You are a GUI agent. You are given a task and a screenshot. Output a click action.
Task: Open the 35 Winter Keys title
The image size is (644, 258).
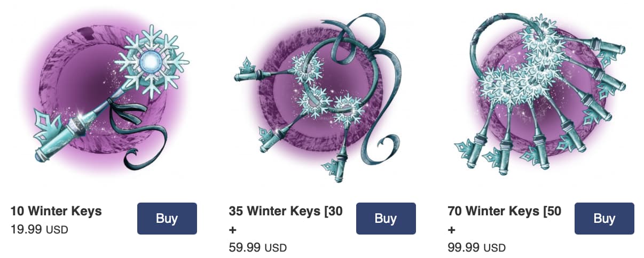tap(286, 211)
